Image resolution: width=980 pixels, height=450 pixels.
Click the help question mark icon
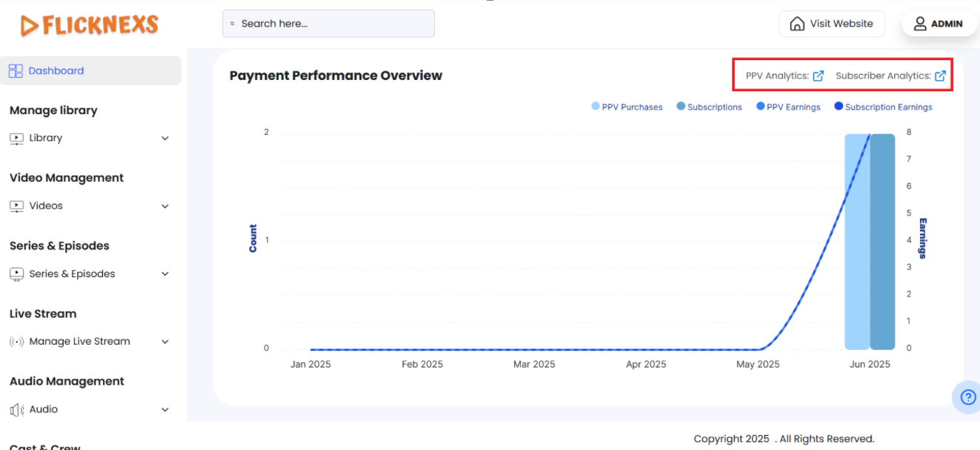(967, 397)
